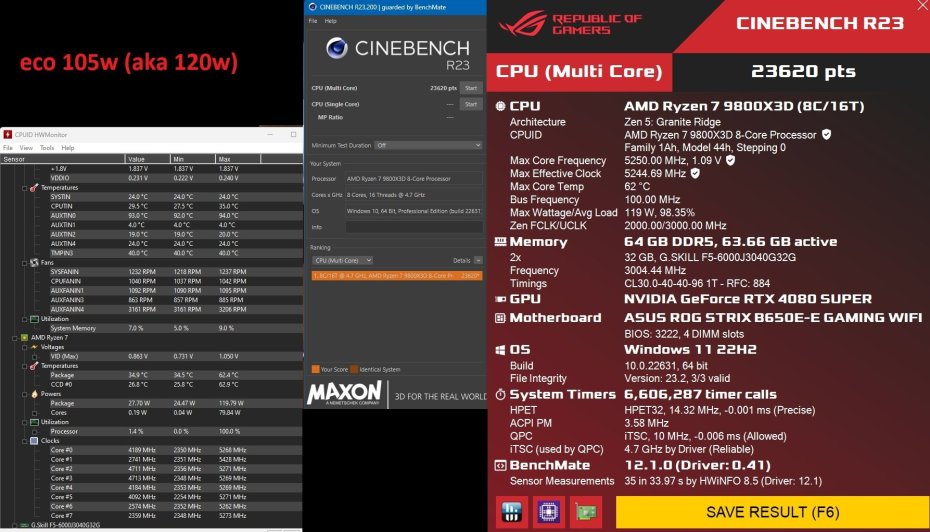Viewport: 930px width, 532px height.
Task: Click the thermometer icon above the Package temperature row
Action: 34,366
